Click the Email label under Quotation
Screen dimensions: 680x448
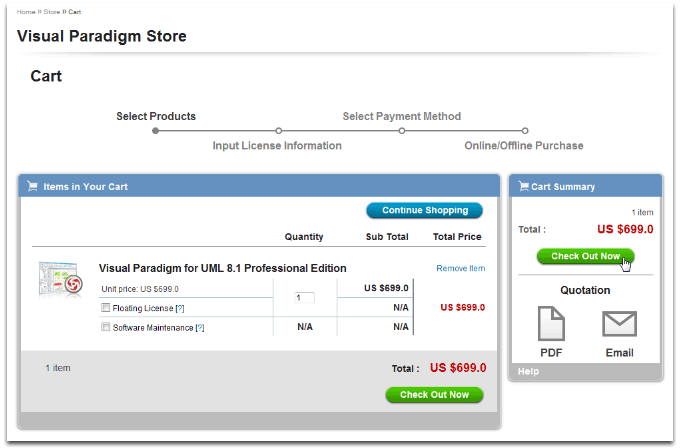click(x=619, y=353)
